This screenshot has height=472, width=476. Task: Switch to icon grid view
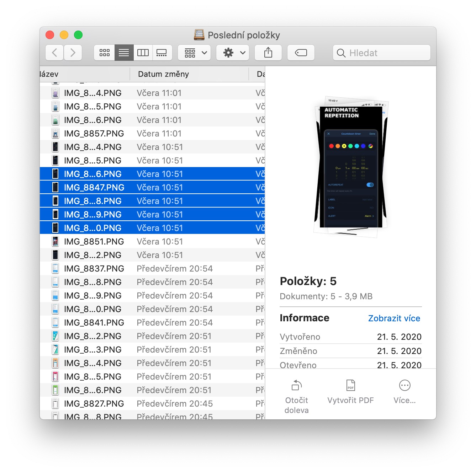(104, 53)
